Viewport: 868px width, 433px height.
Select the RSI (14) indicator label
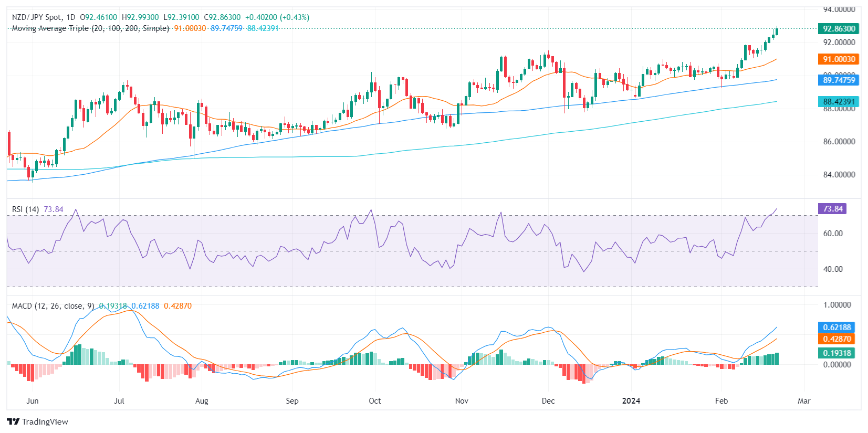25,209
